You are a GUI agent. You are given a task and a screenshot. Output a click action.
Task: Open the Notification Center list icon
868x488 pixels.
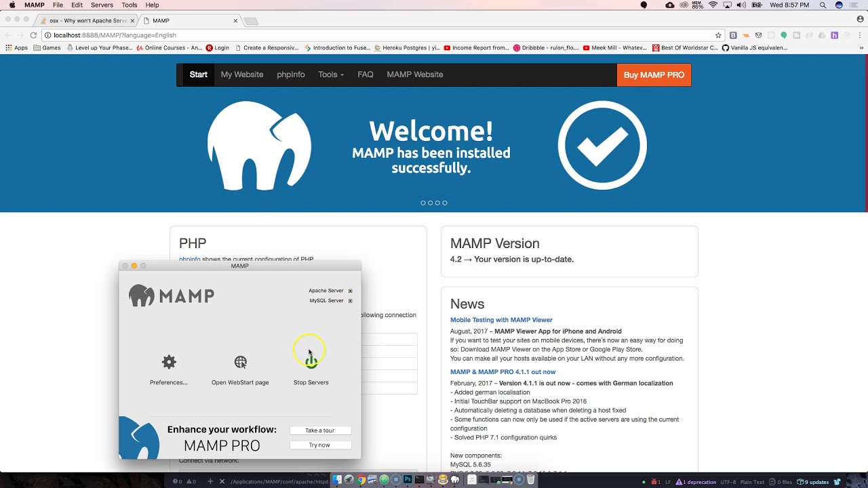click(854, 5)
